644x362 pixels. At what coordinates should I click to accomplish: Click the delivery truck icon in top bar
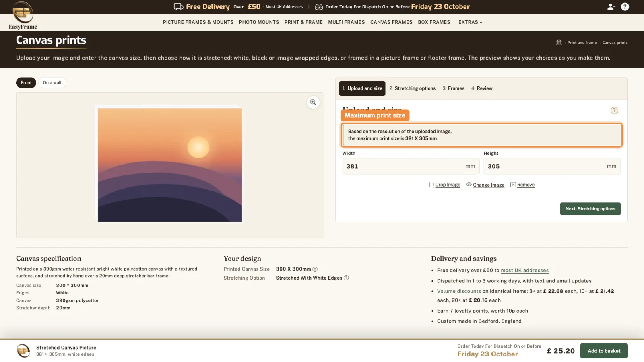tap(179, 7)
